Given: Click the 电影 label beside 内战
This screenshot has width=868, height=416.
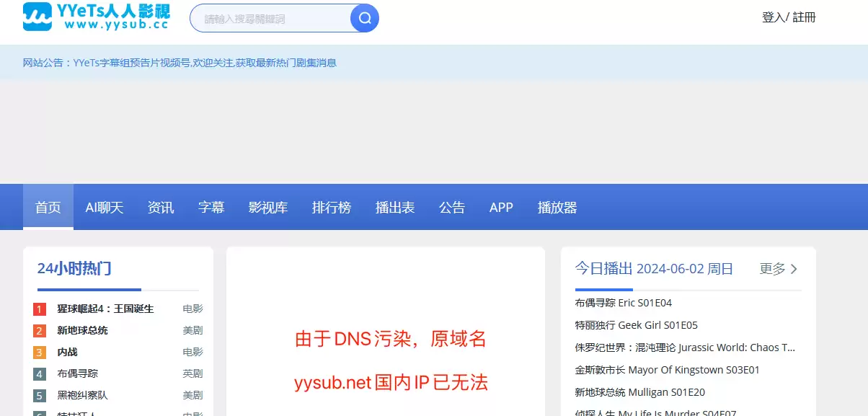Looking at the screenshot, I should point(192,352).
